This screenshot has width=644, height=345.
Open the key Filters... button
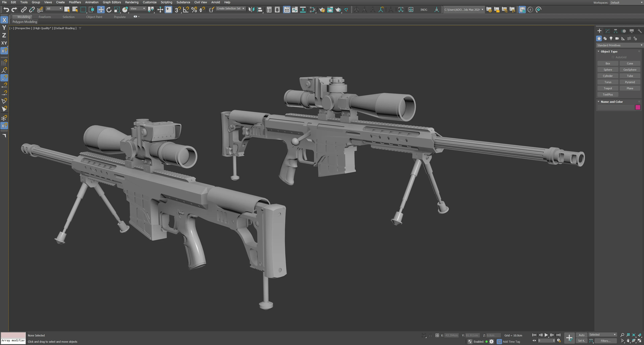tap(605, 341)
